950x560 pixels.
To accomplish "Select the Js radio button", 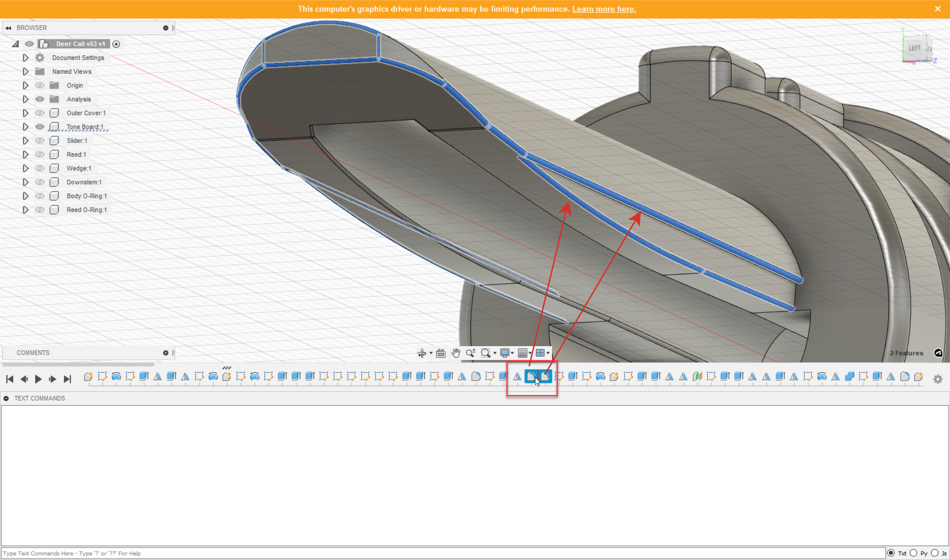I will click(934, 553).
